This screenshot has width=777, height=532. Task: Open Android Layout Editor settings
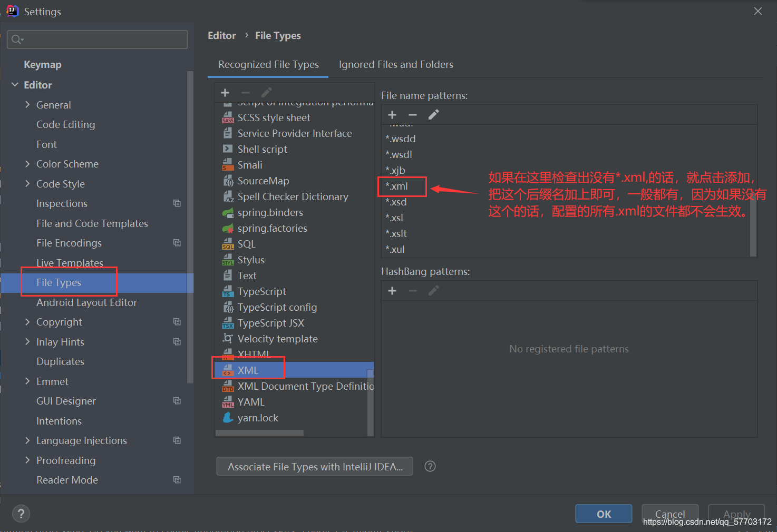tap(86, 302)
